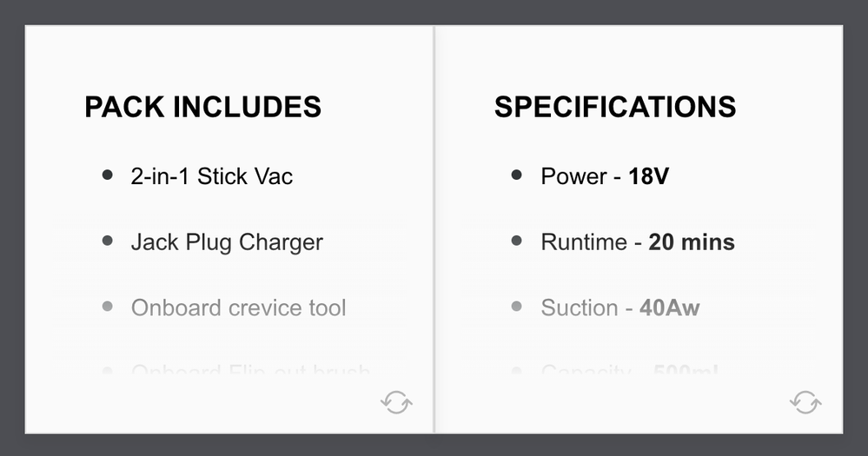Viewport: 868px width, 456px height.
Task: Click the PACK INCLUDES heading
Action: coord(202,107)
